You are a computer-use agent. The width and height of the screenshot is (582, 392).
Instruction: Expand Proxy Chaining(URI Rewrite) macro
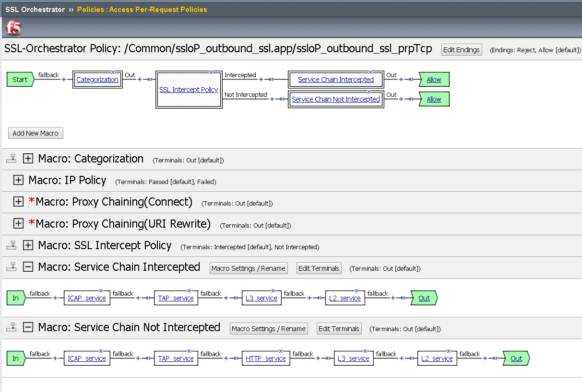18,224
